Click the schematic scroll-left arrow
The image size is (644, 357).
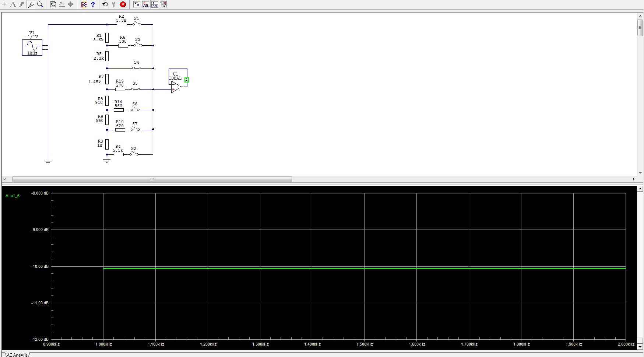point(5,179)
